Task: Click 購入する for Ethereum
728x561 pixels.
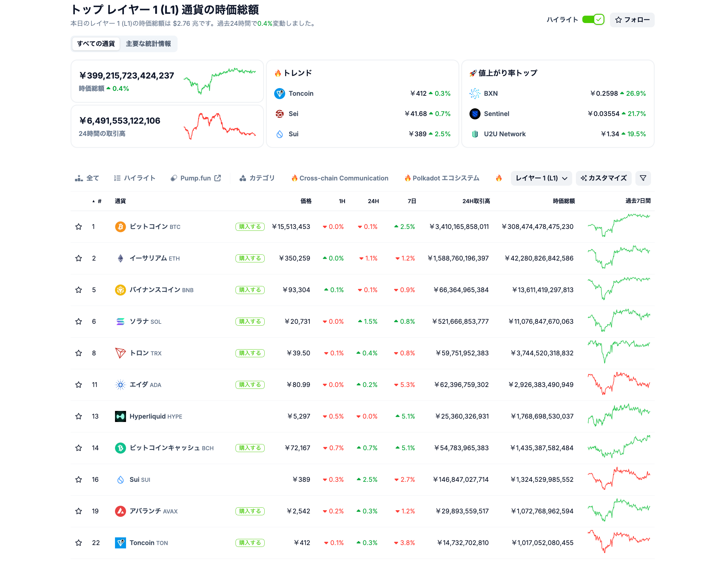Action: 250,258
